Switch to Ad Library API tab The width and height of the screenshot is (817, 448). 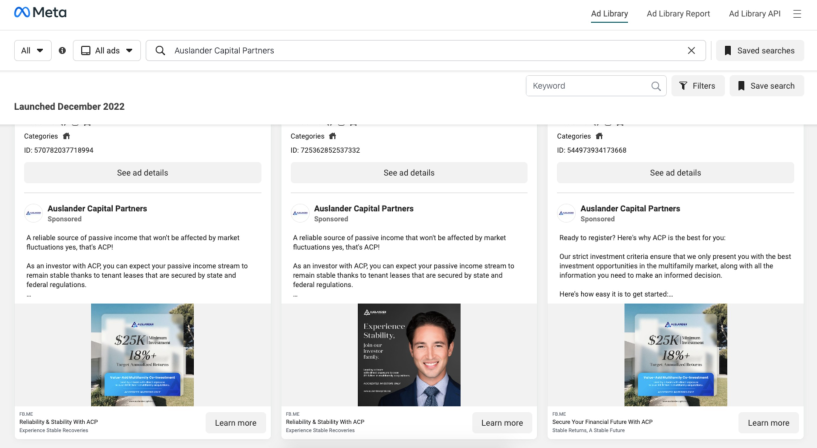754,14
